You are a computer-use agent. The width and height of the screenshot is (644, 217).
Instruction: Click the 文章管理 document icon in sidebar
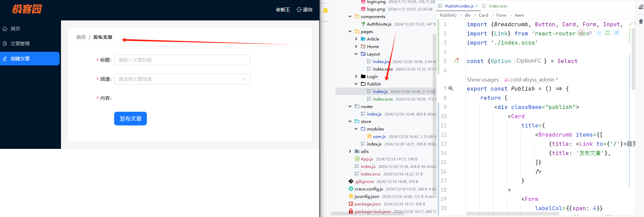tap(5, 44)
